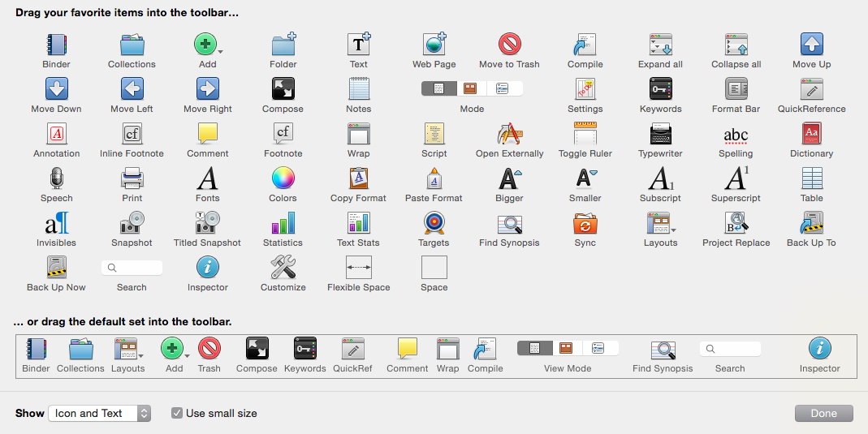868x434 pixels.
Task: Toggle the Use small size checkbox
Action: [176, 413]
